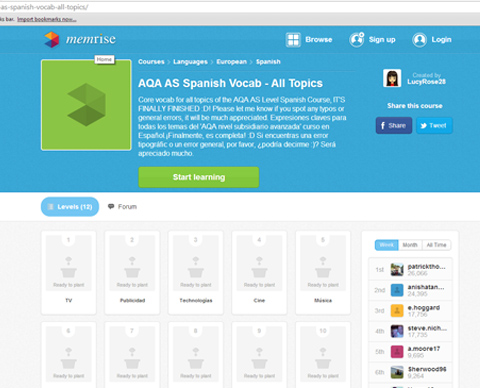Click the Login text

pos(441,40)
